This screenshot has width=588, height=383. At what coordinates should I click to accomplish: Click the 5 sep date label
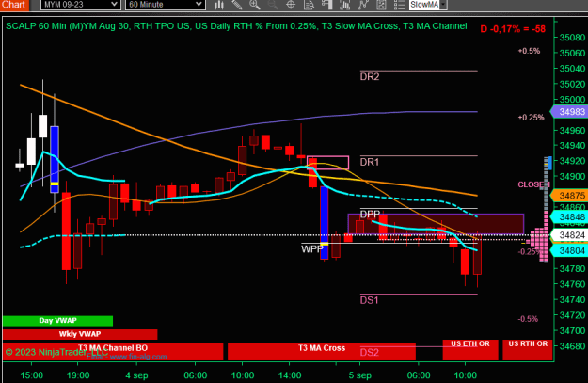coord(360,375)
